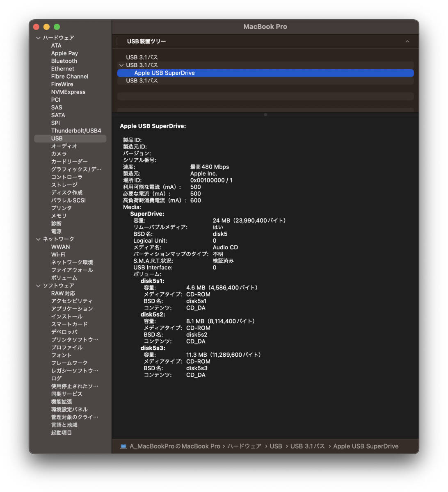Click the split-pane divider handle dot
The height and width of the screenshot is (492, 448).
coord(265,115)
